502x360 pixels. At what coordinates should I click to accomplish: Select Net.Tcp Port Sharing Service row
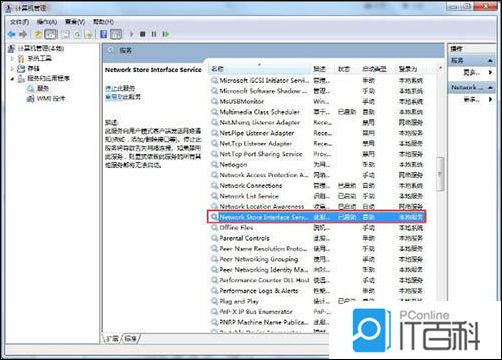click(x=317, y=154)
